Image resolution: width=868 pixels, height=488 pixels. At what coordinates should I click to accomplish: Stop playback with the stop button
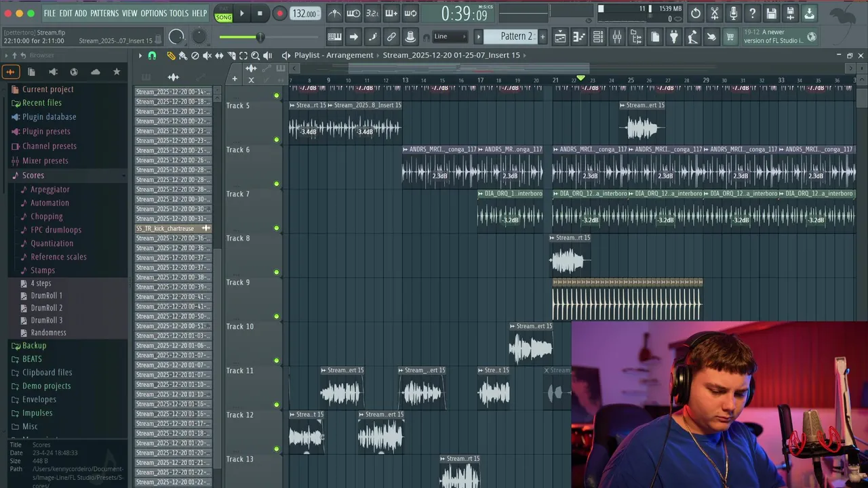tap(260, 14)
